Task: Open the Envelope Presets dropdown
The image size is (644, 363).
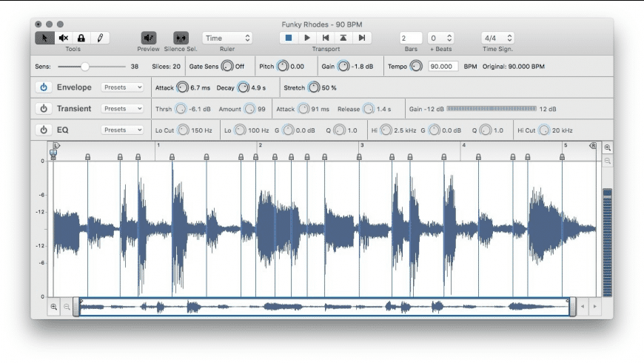Action: [x=122, y=87]
